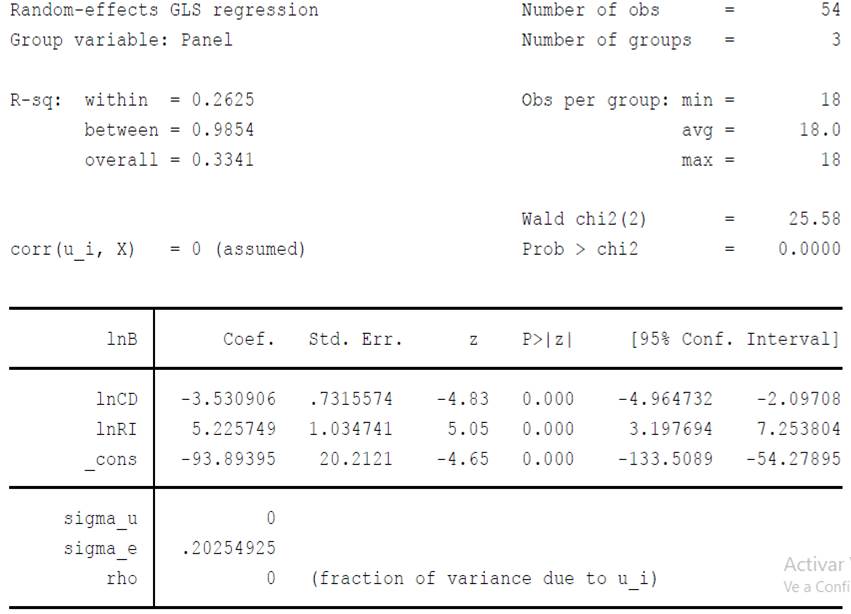The image size is (851, 614).
Task: Click the sigma_e value .20254925
Action: click(227, 548)
